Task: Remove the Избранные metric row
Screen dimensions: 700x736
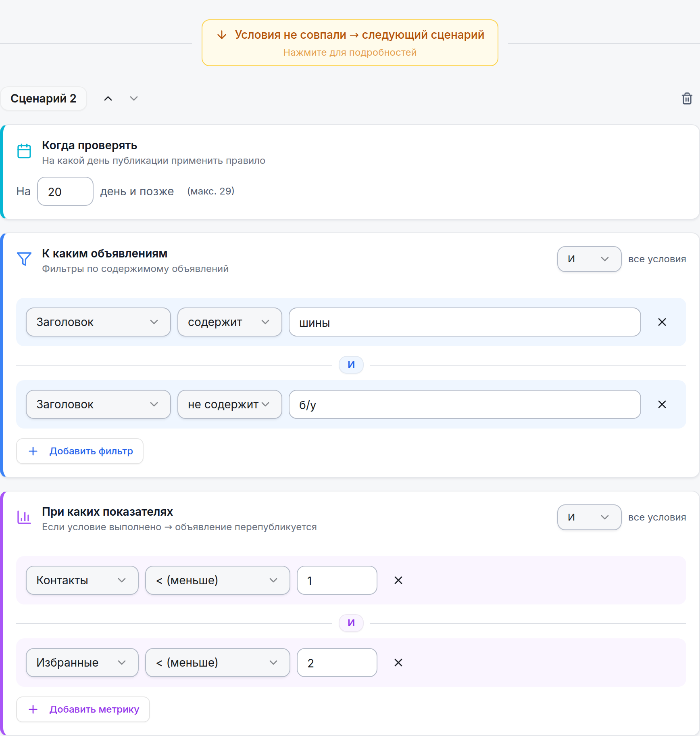Action: 398,663
